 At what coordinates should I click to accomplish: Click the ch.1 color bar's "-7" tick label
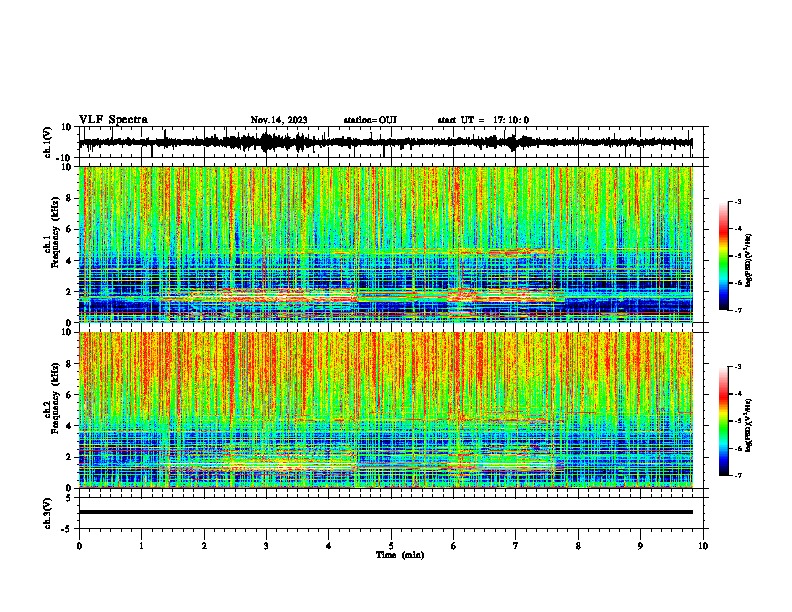[x=738, y=310]
